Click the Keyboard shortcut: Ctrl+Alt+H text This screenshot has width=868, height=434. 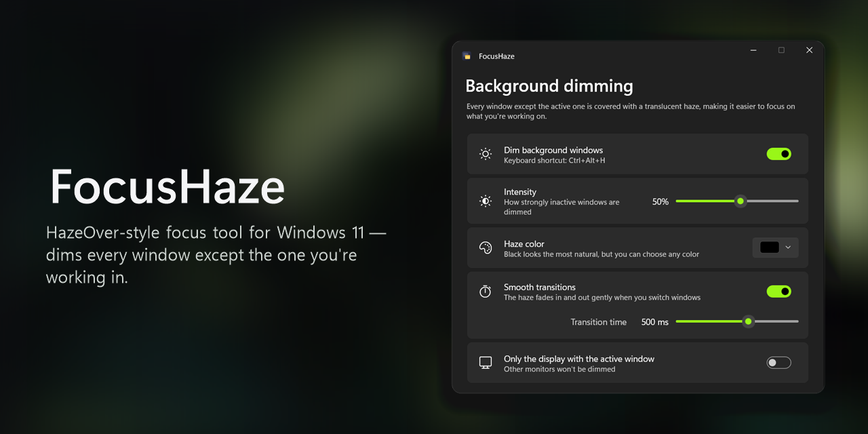coord(555,161)
